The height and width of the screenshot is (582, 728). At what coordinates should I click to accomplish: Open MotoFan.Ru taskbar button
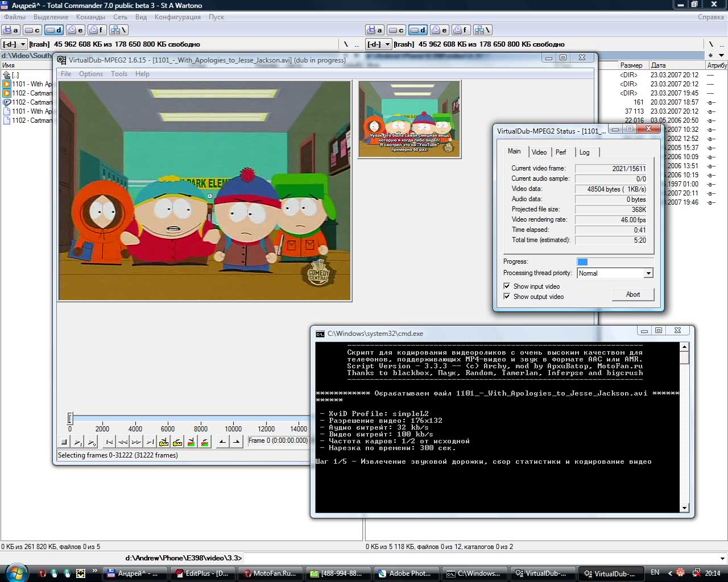[271, 573]
